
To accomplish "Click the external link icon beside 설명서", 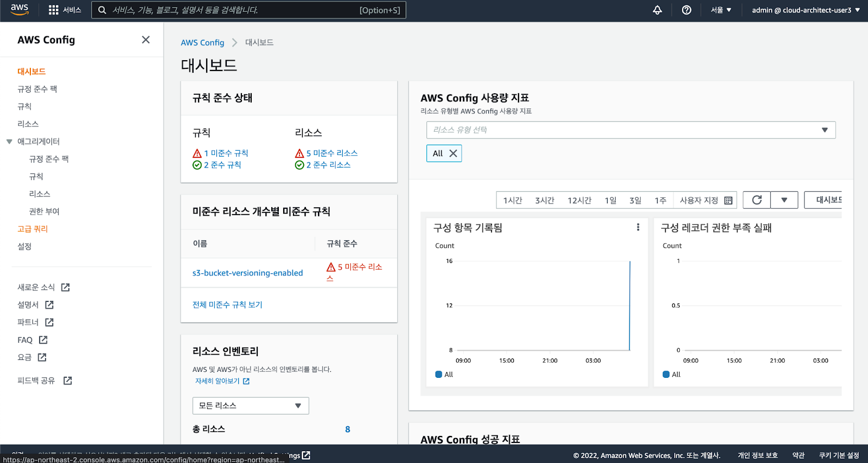I will point(49,305).
